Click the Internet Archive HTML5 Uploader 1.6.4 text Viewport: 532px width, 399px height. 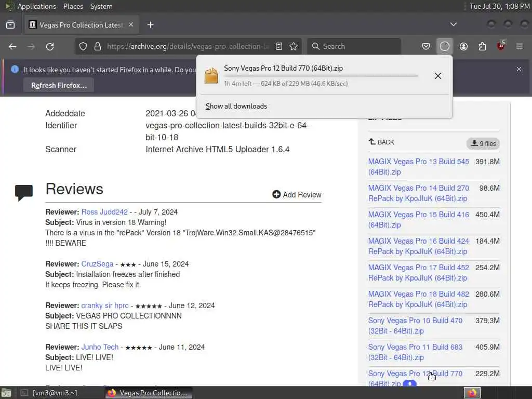click(218, 149)
